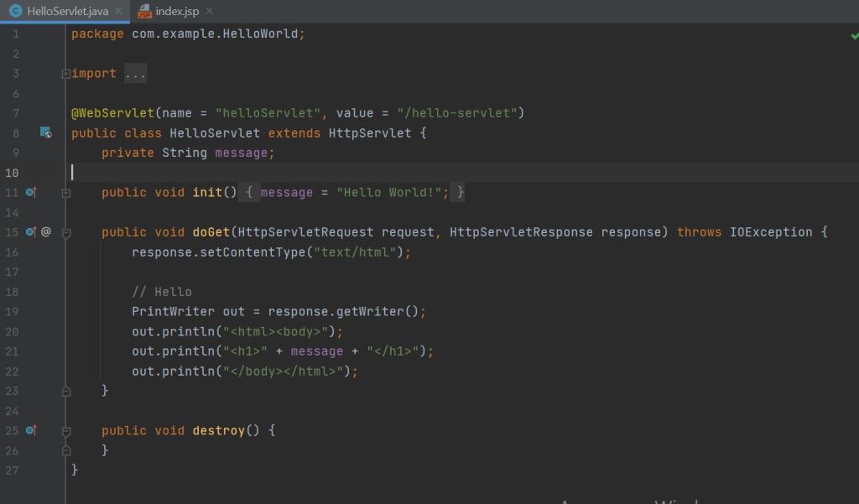Collapse the doGet method using its fold marker

66,232
